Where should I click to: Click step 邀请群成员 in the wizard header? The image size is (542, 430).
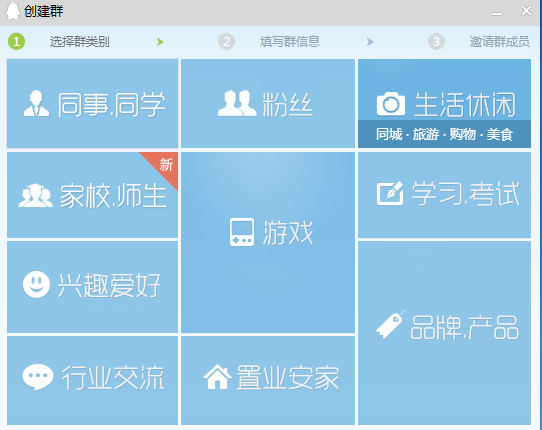pyautogui.click(x=499, y=41)
